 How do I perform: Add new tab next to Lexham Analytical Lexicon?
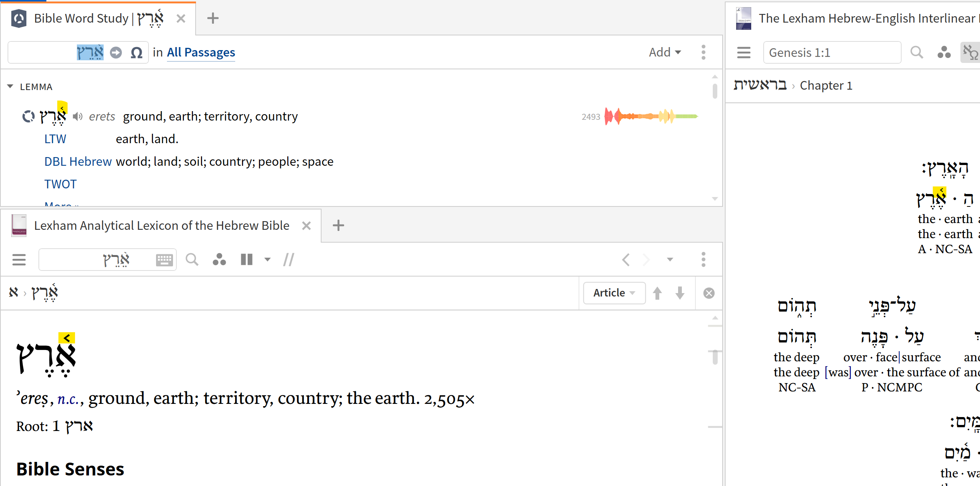pos(338,226)
